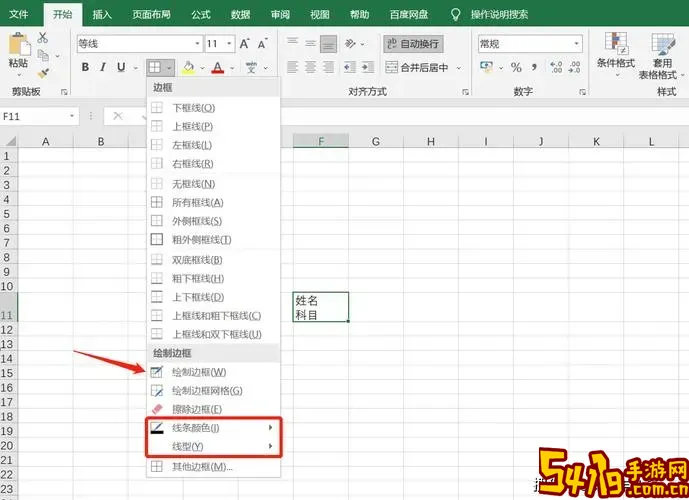Click the Copy icon
This screenshot has width=689, height=500.
pyautogui.click(x=43, y=55)
